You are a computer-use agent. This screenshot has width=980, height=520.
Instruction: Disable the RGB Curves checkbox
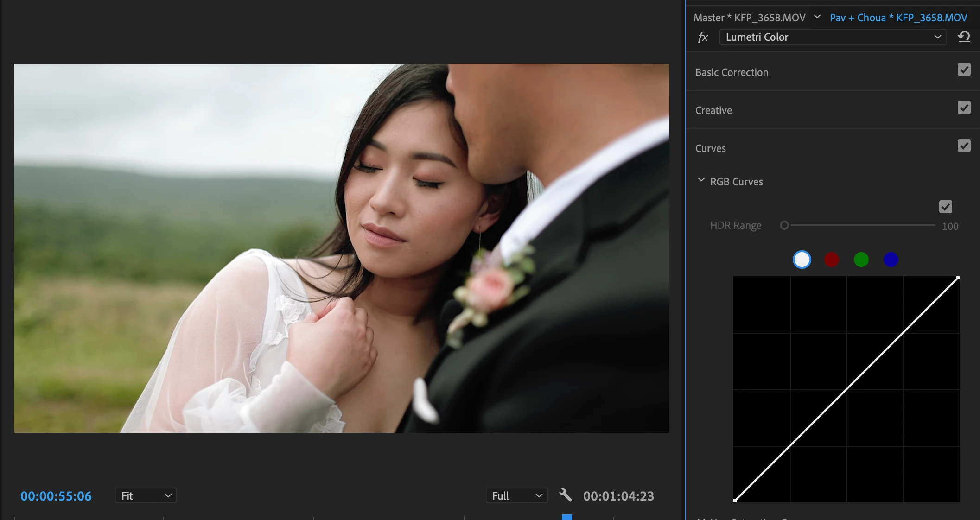pyautogui.click(x=945, y=207)
